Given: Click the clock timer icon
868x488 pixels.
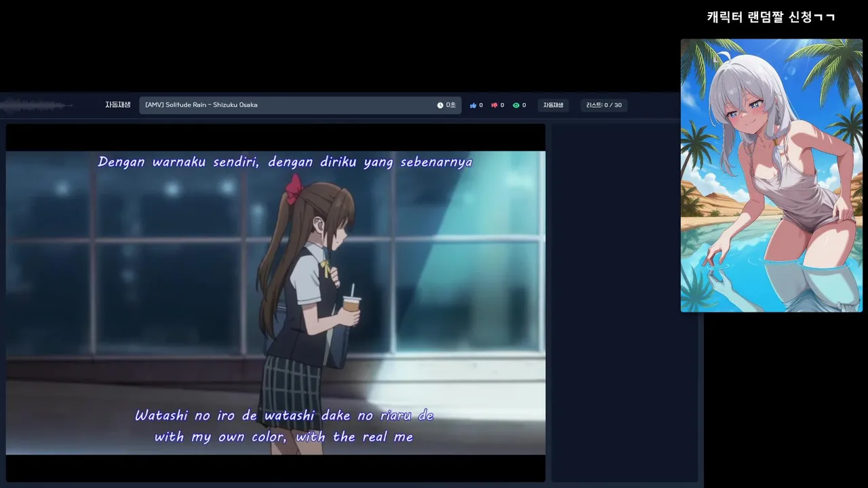Looking at the screenshot, I should point(440,105).
